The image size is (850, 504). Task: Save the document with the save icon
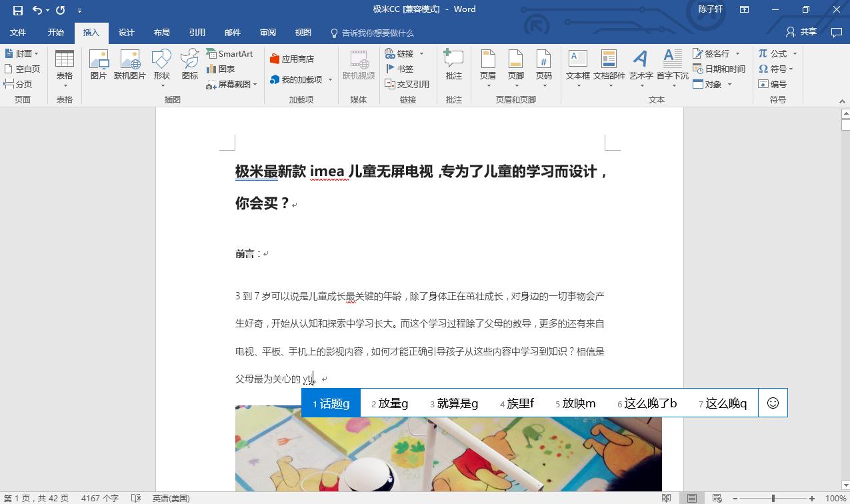pos(17,9)
